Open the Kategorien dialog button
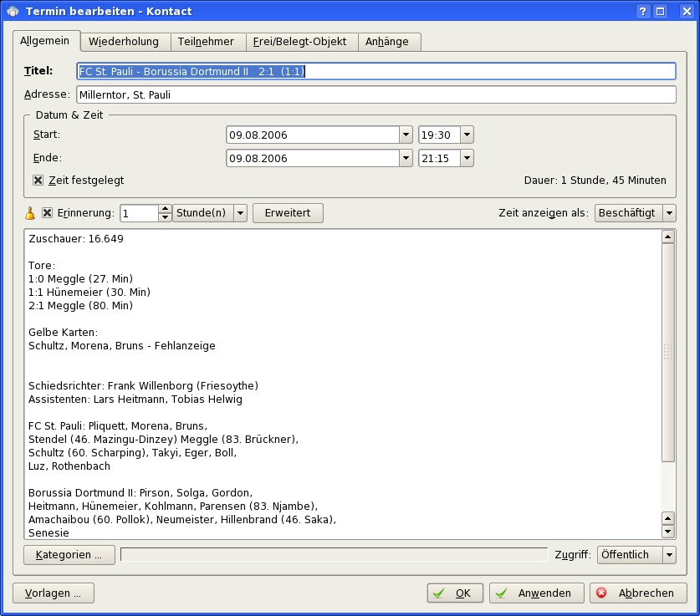This screenshot has width=700, height=616. click(69, 555)
